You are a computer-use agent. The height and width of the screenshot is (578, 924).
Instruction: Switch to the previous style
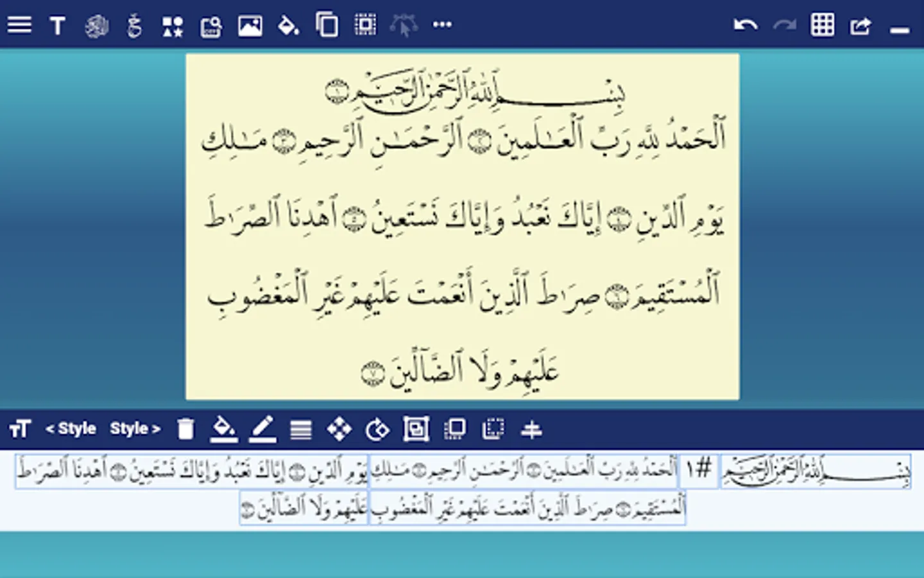[x=71, y=428]
